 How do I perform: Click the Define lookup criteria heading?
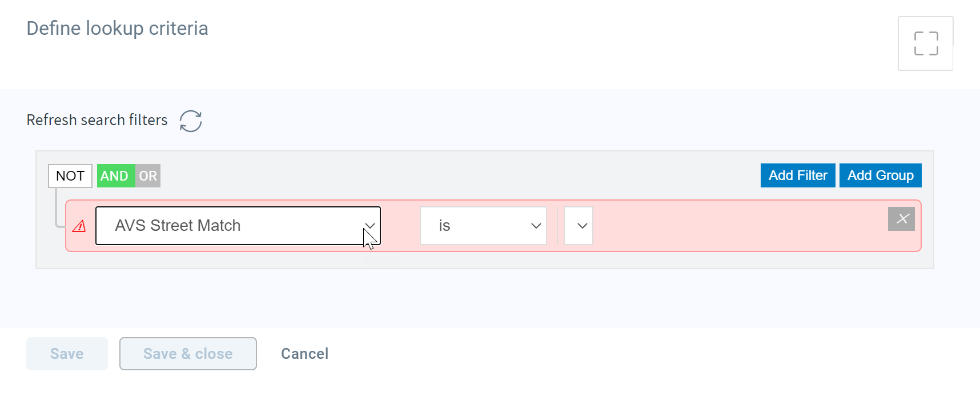pos(117,29)
